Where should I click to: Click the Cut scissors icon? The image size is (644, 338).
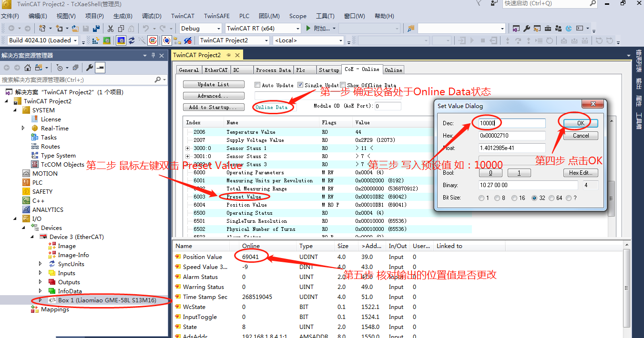pyautogui.click(x=111, y=29)
